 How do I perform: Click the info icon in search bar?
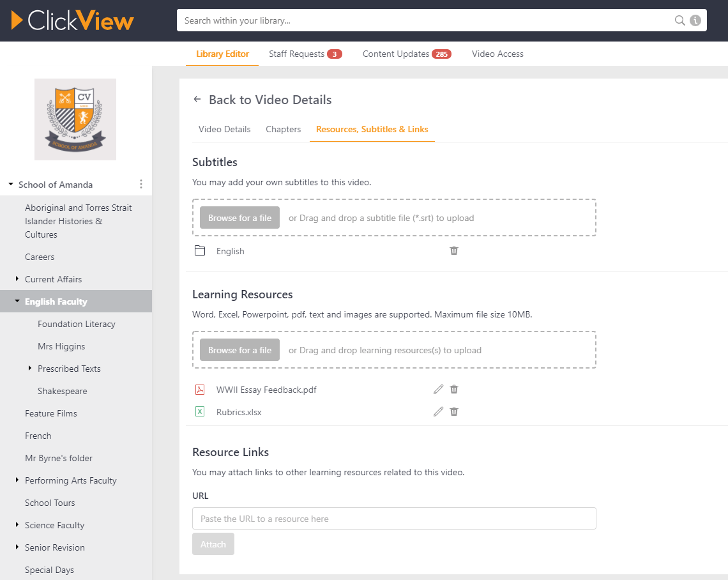695,20
